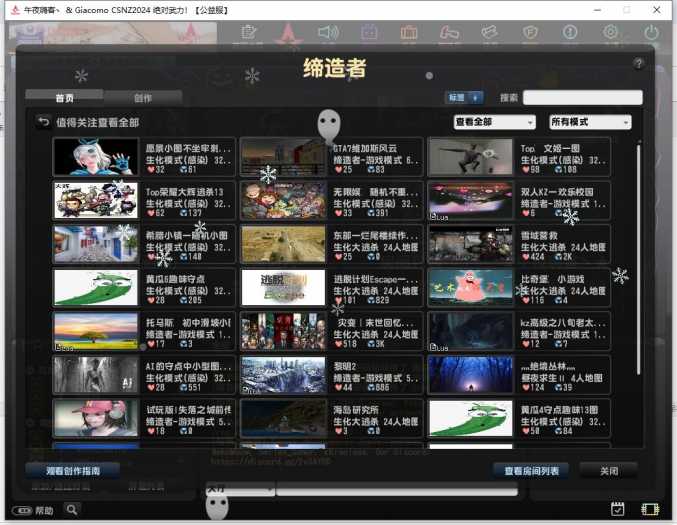The height and width of the screenshot is (525, 677).
Task: Open the calendar checklist icon at bottom right
Action: (618, 509)
